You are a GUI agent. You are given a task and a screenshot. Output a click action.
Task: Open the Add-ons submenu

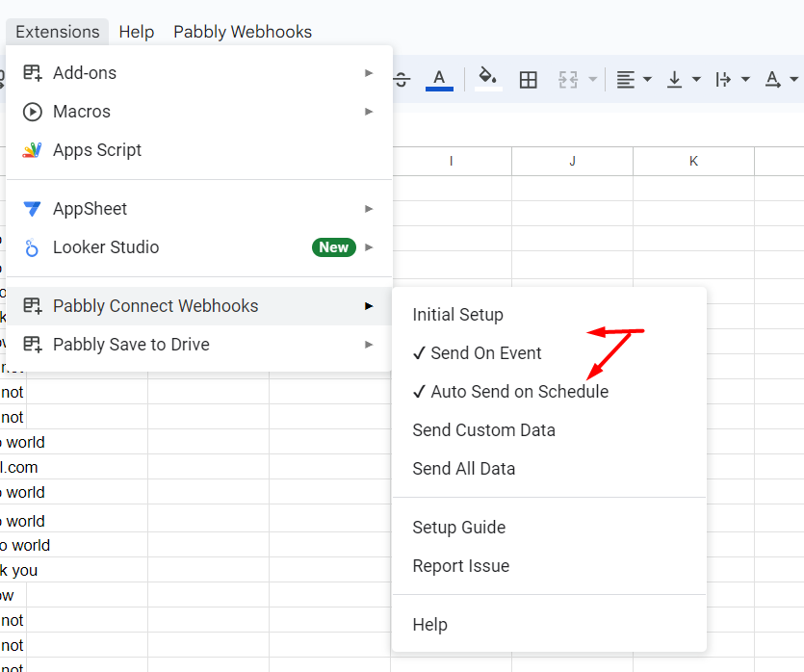coord(199,73)
